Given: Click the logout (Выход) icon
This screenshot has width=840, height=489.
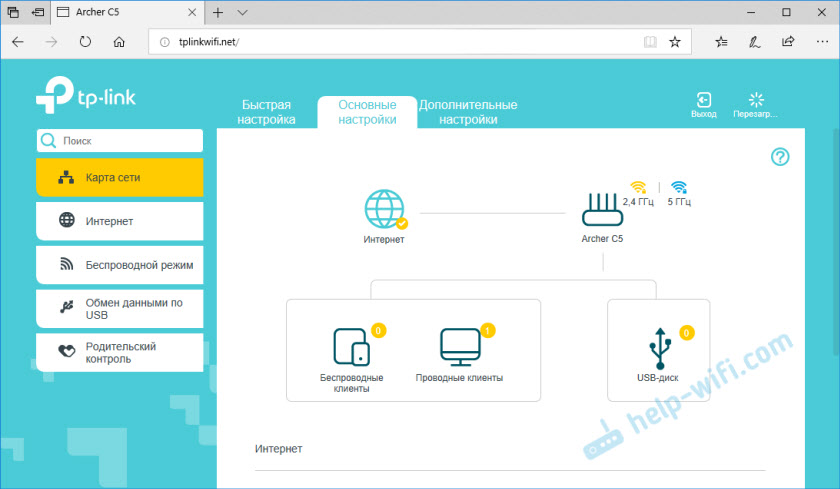Looking at the screenshot, I should point(704,100).
